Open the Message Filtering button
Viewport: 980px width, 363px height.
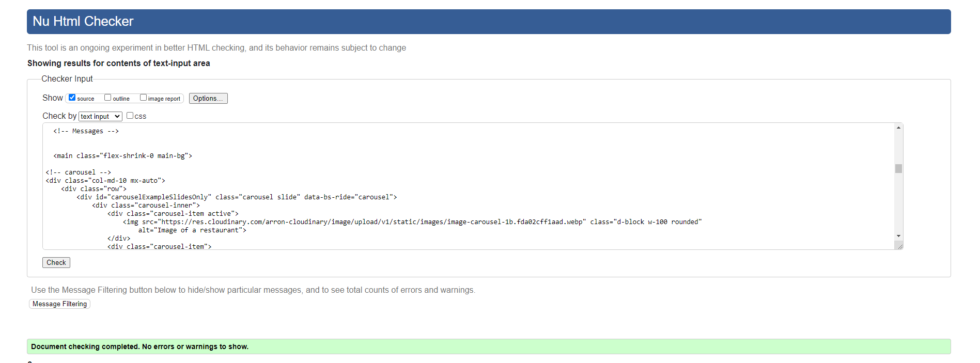[x=59, y=304]
